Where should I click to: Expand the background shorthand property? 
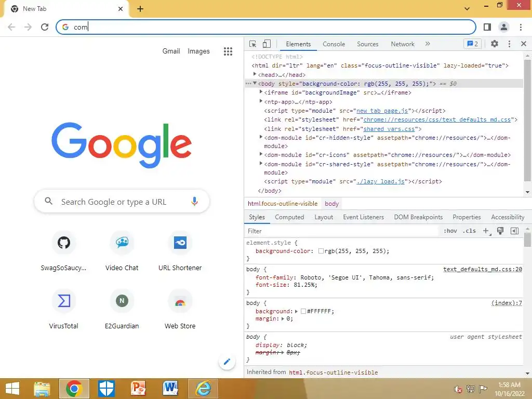[296, 311]
